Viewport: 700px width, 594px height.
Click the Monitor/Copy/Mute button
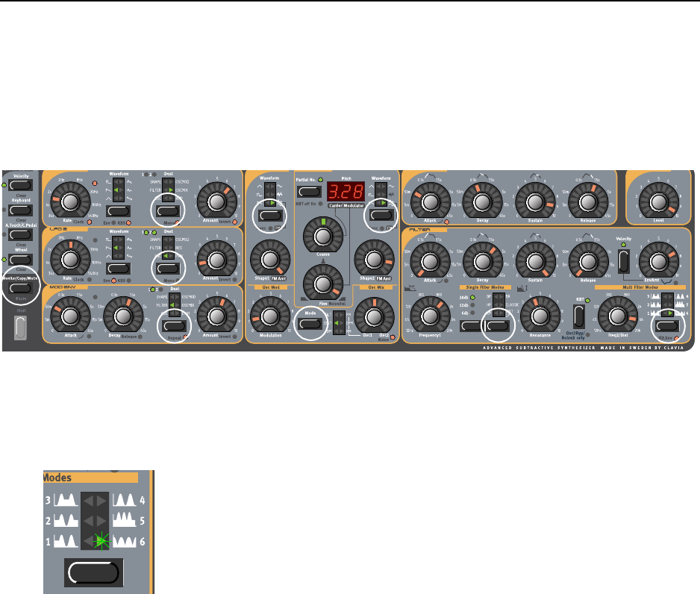pyautogui.click(x=21, y=288)
